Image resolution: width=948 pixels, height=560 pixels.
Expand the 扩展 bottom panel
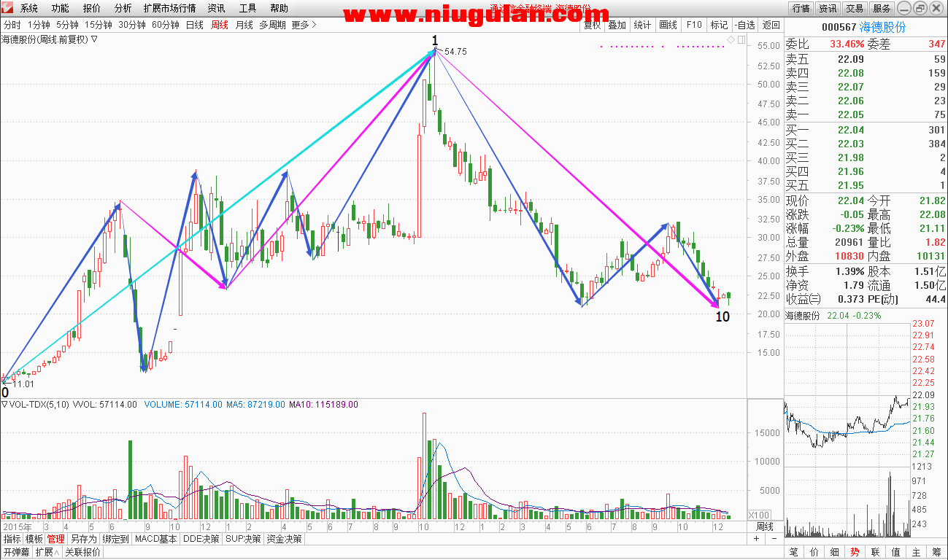(47, 552)
